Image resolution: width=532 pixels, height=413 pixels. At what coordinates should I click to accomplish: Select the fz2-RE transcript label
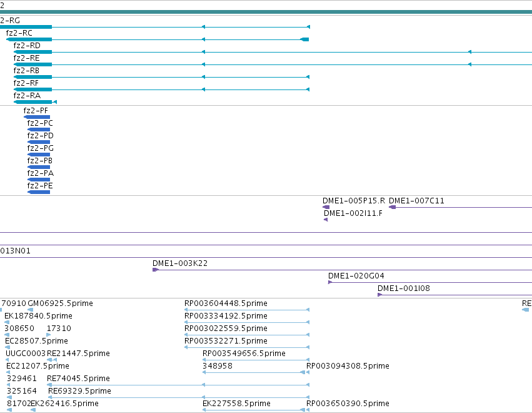pos(26,58)
